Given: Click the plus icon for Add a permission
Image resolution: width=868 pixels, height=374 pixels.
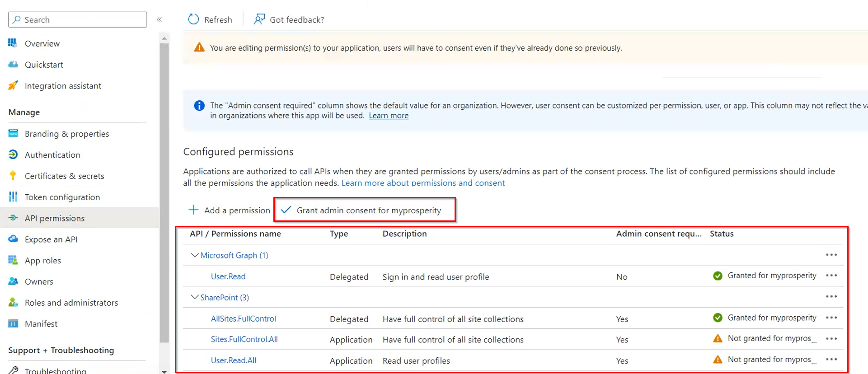Looking at the screenshot, I should click(x=193, y=210).
